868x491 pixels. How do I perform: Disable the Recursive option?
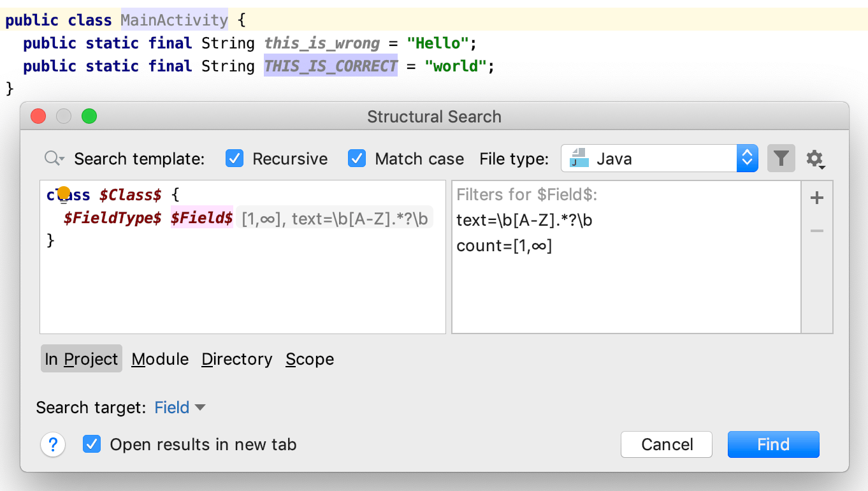235,159
